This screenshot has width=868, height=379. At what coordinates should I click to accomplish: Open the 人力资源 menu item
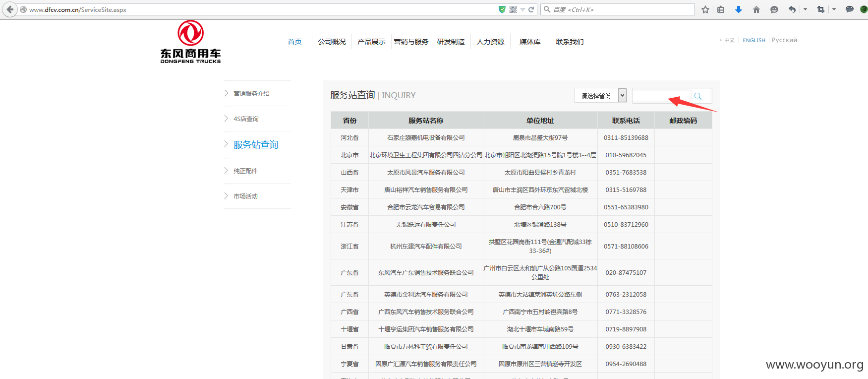click(490, 42)
